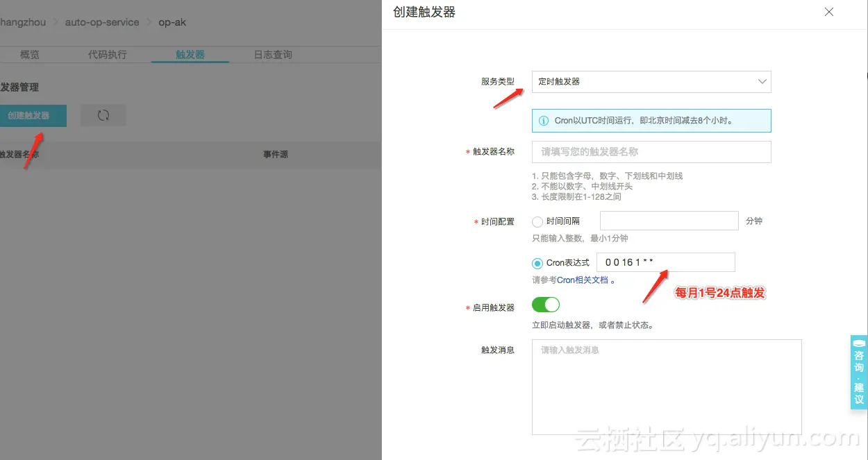Close the 创建触发器 dialog with the X icon
The image size is (868, 460).
tap(828, 12)
